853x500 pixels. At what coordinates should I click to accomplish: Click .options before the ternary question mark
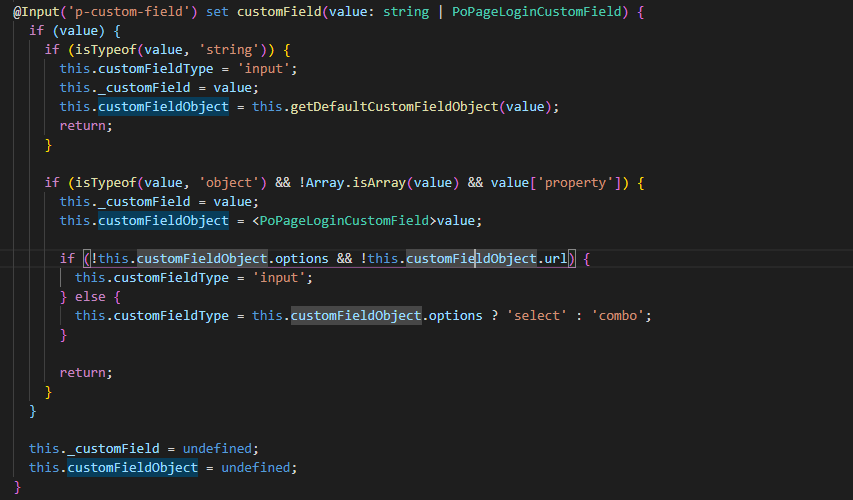(x=452, y=316)
